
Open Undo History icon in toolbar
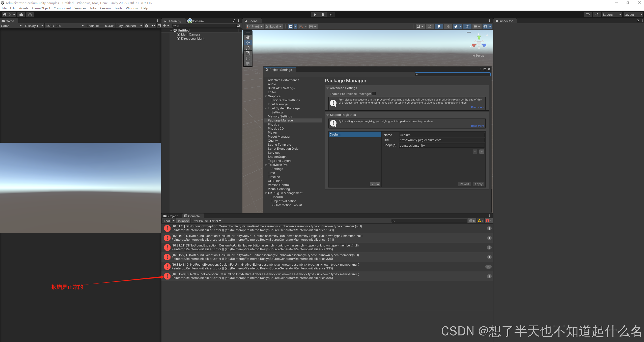[x=588, y=15]
